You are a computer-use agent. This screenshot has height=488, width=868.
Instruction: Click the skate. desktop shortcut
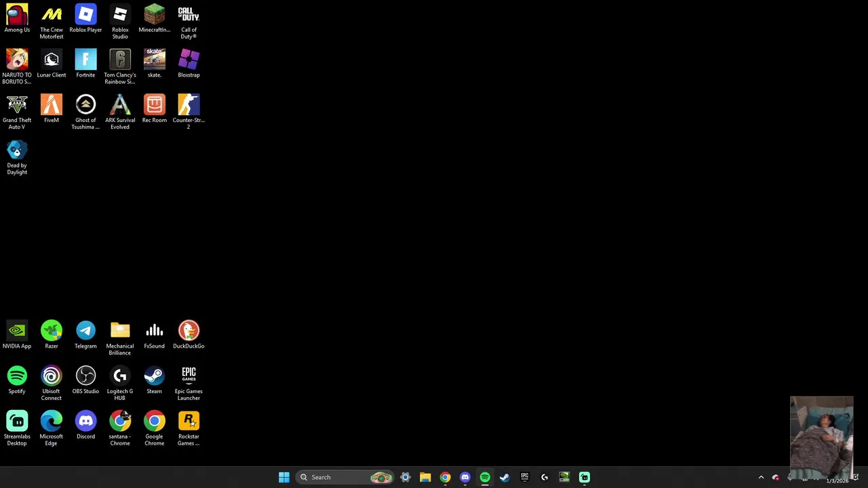(154, 64)
